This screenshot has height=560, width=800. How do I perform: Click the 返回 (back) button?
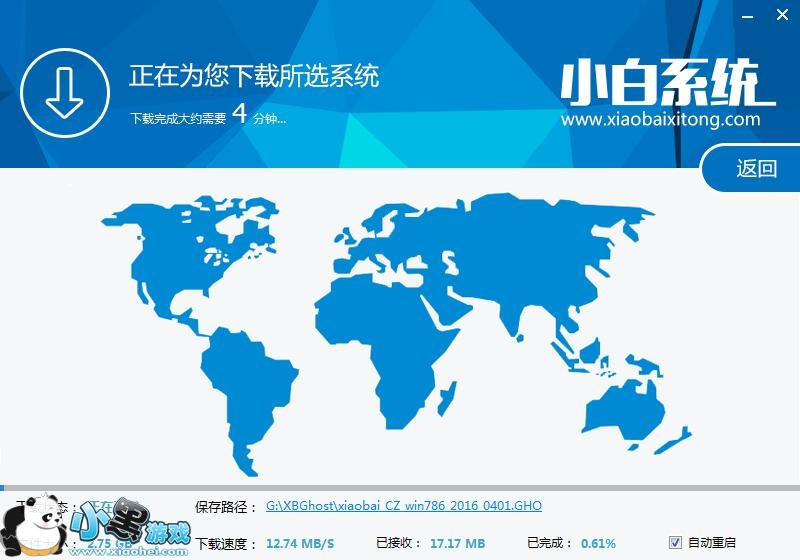[751, 168]
